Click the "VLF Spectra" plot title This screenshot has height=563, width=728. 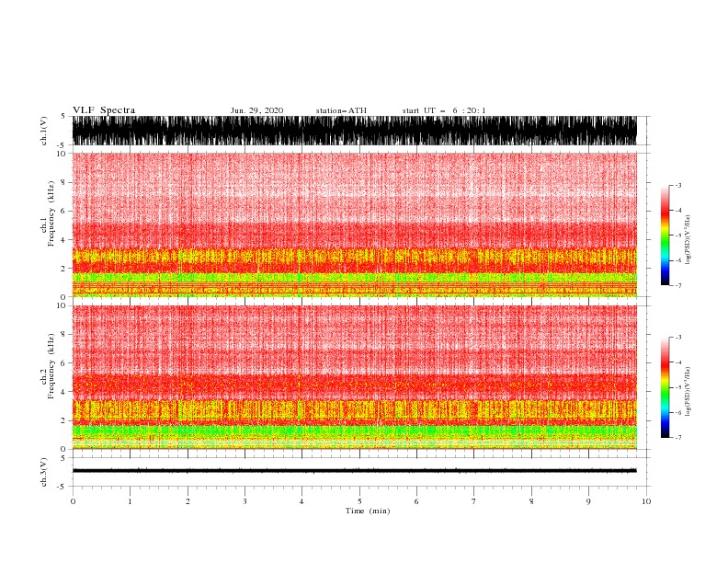pyautogui.click(x=104, y=110)
